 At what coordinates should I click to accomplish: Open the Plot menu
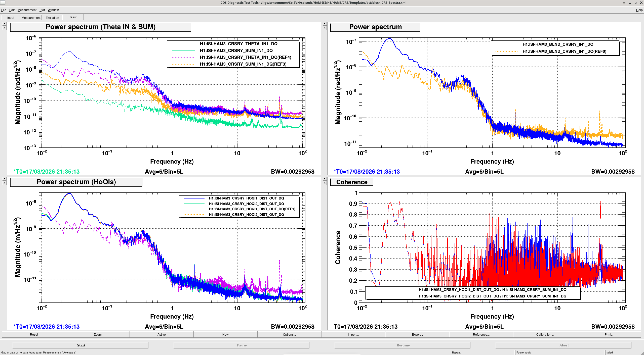(42, 10)
